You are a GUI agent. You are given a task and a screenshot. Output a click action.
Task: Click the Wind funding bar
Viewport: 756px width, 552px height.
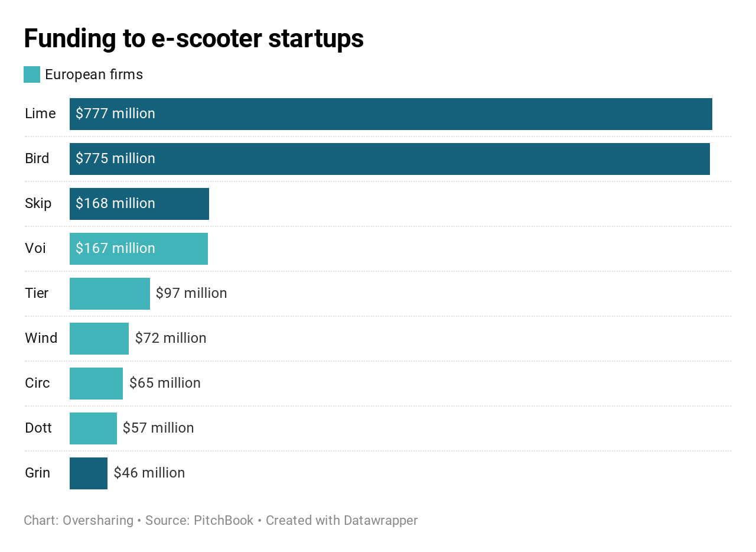pos(99,339)
